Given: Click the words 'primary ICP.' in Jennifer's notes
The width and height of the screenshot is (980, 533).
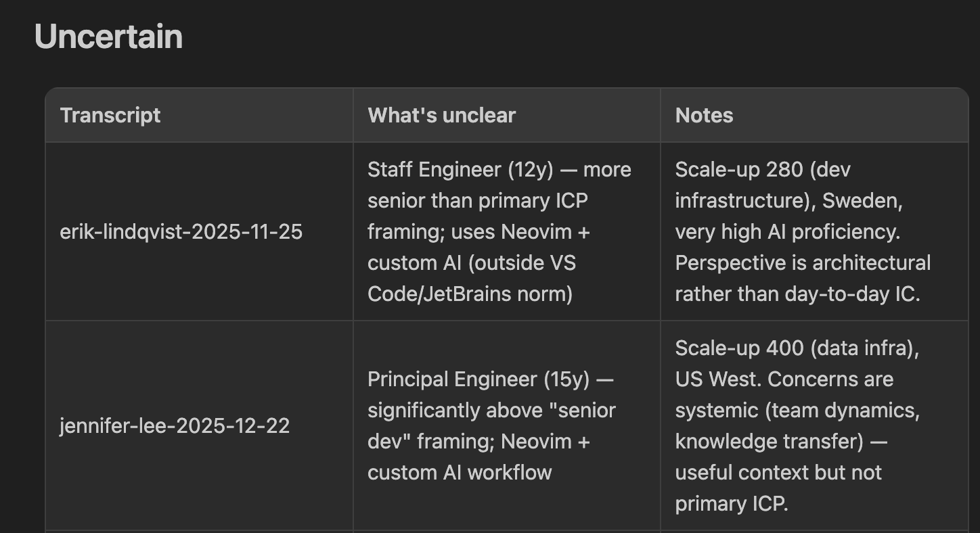Looking at the screenshot, I should [732, 503].
